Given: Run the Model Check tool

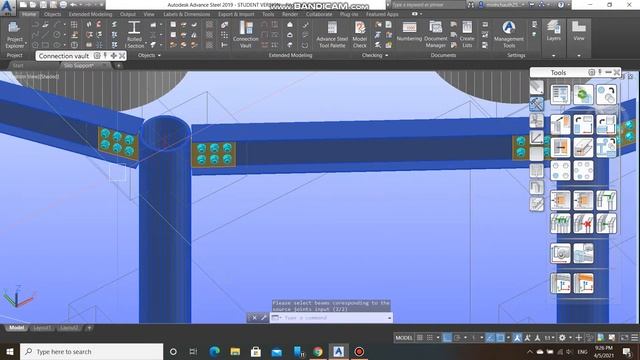Looking at the screenshot, I should point(360,35).
